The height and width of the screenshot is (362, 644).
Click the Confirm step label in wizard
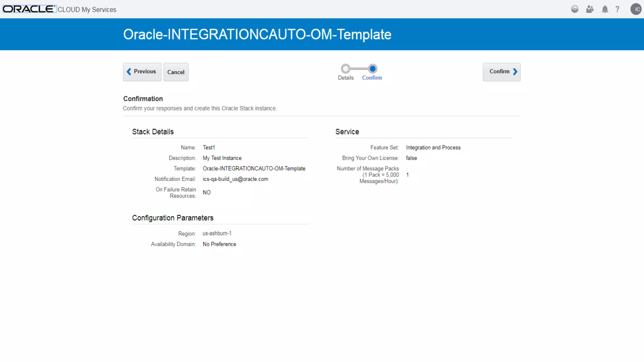tap(372, 78)
